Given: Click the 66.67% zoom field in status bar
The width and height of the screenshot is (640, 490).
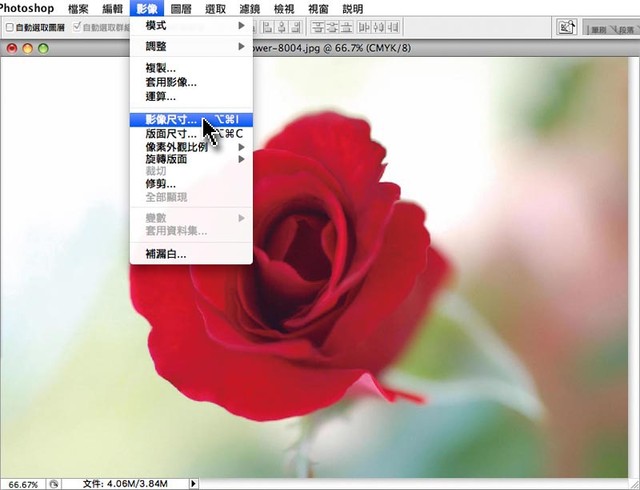Looking at the screenshot, I should 23,484.
